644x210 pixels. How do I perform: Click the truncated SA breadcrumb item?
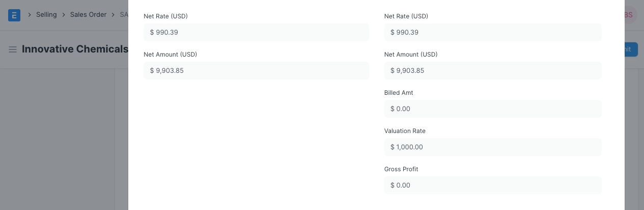[x=124, y=15]
